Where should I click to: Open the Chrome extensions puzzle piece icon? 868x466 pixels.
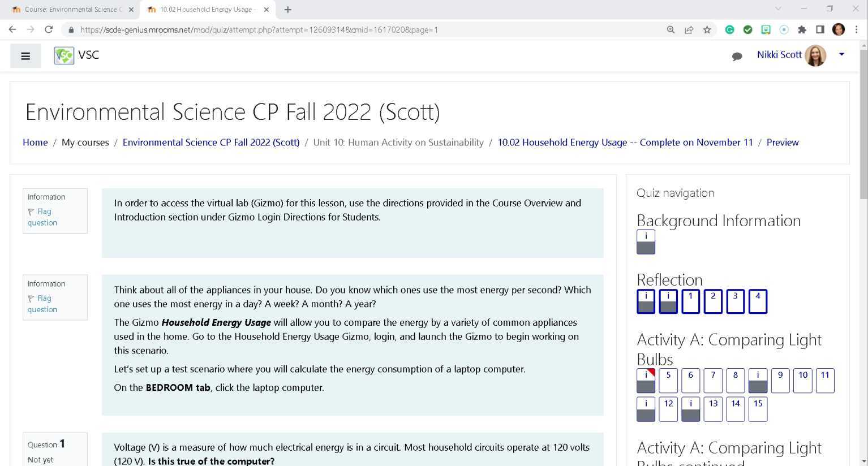click(x=802, y=29)
